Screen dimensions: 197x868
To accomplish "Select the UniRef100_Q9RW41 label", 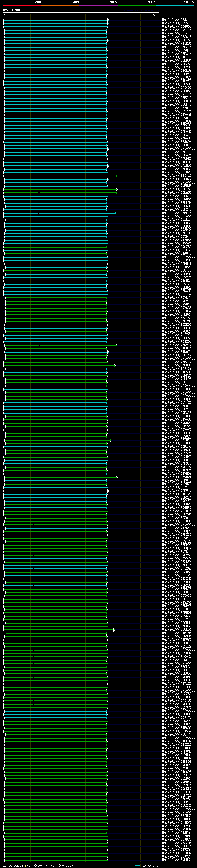I will coord(177,491).
